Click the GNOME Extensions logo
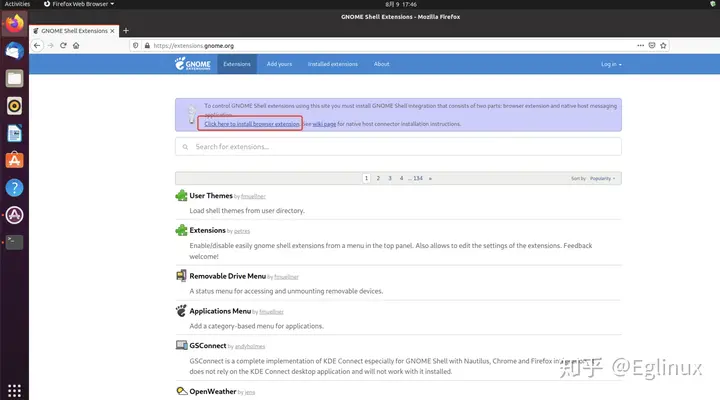Viewport: 720px width, 400px height. click(x=192, y=64)
